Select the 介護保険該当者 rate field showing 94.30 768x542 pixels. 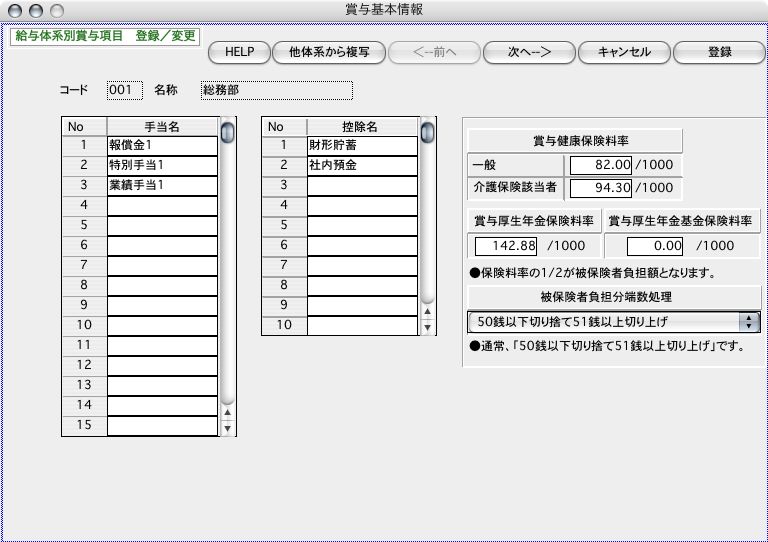click(x=602, y=187)
